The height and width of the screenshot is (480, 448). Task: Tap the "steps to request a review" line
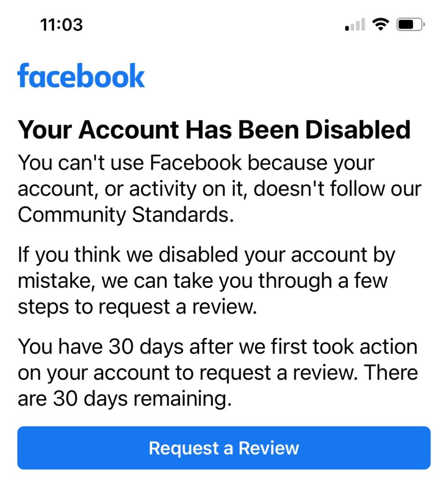(x=137, y=307)
